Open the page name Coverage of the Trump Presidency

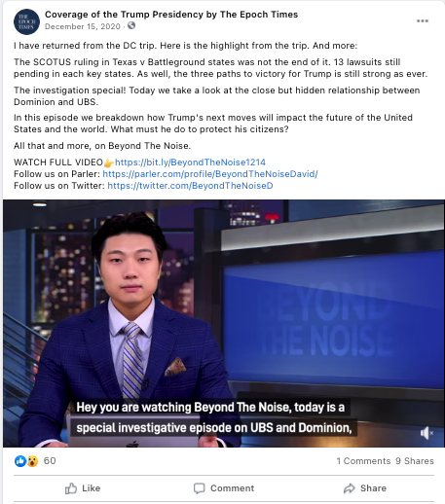[171, 15]
